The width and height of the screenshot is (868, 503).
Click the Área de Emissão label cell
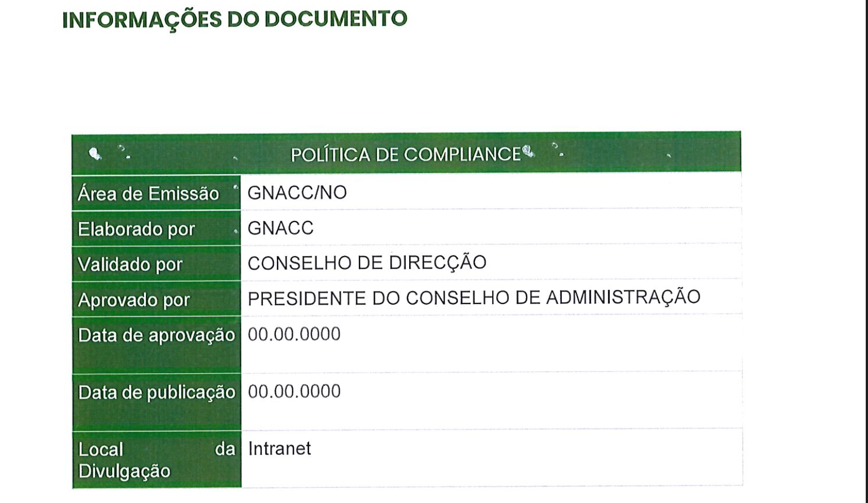click(x=149, y=194)
